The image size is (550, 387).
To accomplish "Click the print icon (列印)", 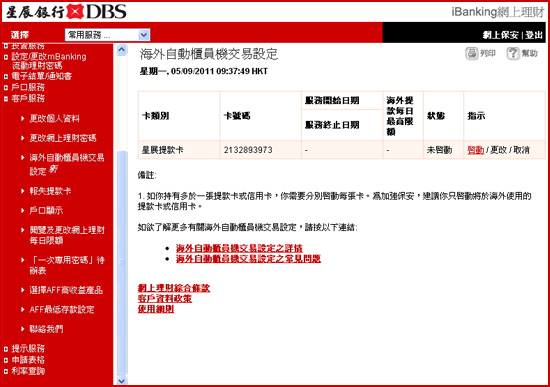I will tap(472, 53).
